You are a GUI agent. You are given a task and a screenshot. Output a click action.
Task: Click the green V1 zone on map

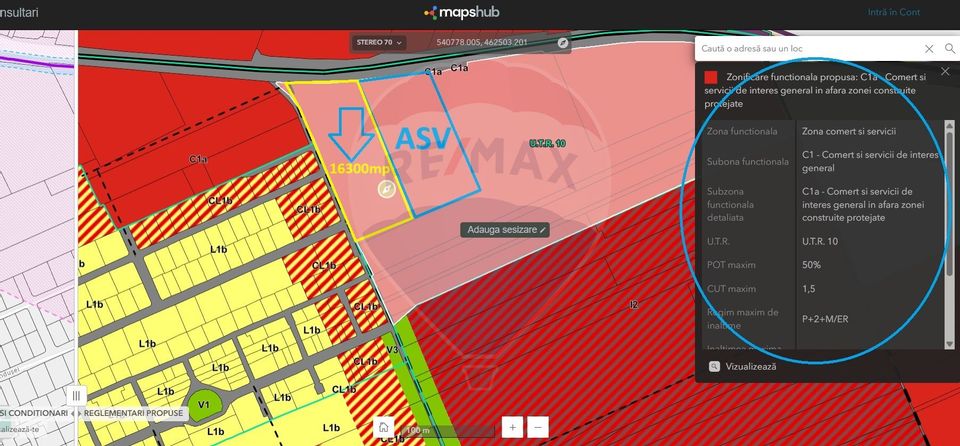coord(204,404)
